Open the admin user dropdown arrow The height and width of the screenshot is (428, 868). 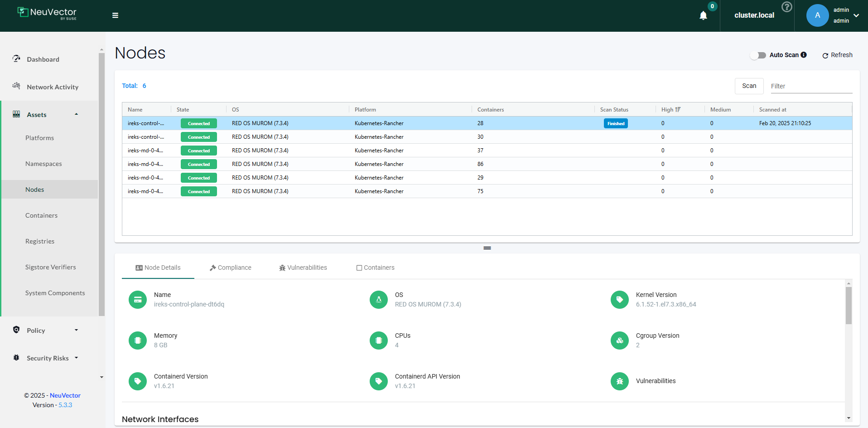(856, 15)
